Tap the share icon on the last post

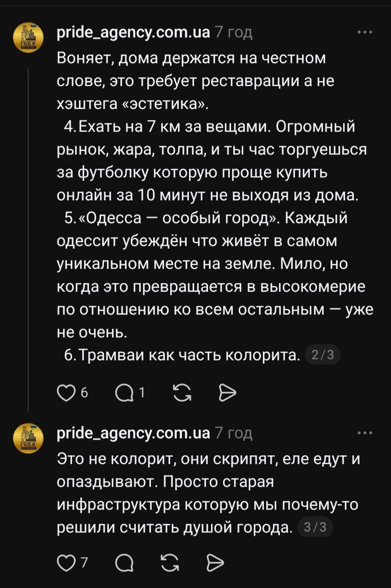(214, 562)
